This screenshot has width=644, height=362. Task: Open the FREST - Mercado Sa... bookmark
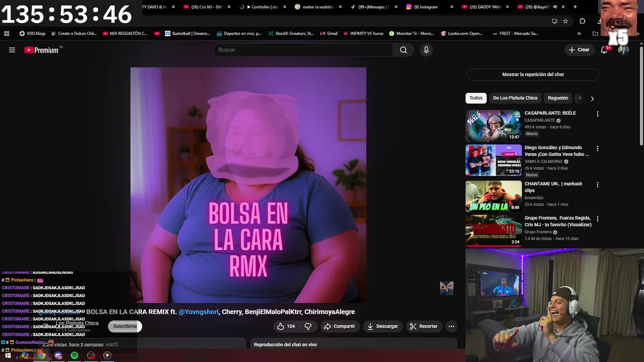point(515,34)
